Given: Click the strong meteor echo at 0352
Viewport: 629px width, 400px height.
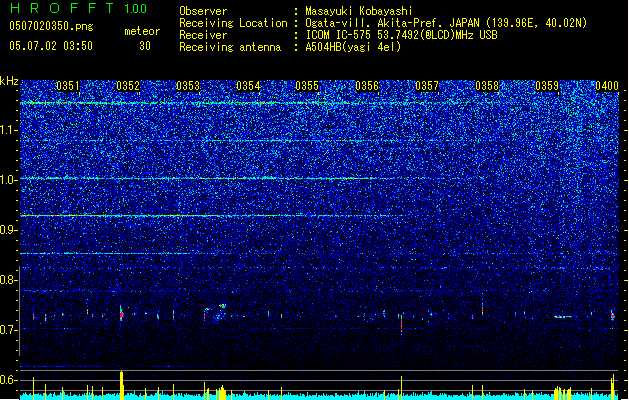Looking at the screenshot, I should coord(122,314).
